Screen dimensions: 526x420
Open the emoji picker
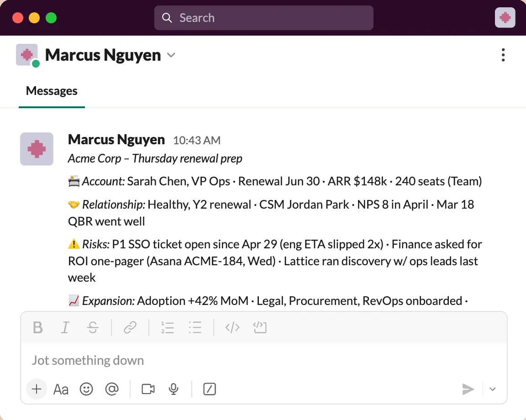pos(86,389)
